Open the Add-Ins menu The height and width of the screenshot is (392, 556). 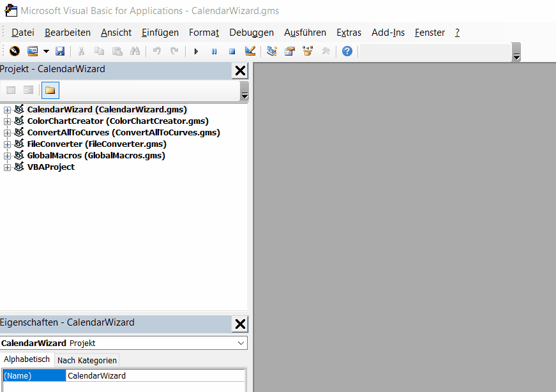[x=388, y=33]
